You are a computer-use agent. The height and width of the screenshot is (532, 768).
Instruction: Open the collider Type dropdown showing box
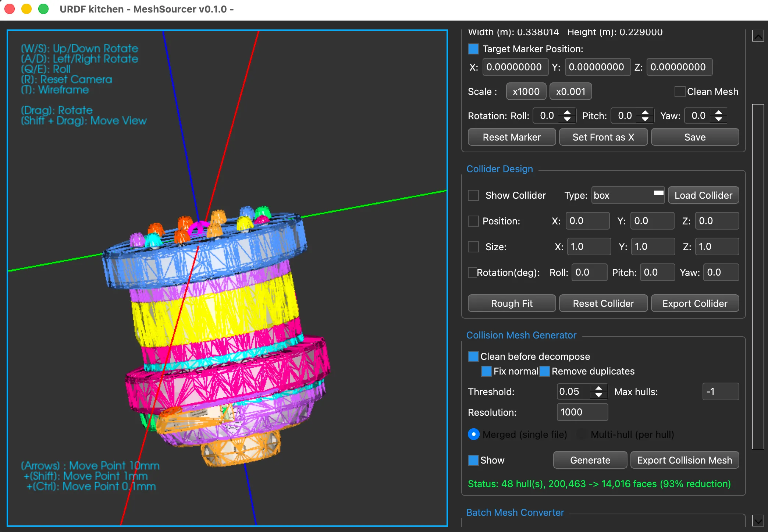(x=628, y=195)
